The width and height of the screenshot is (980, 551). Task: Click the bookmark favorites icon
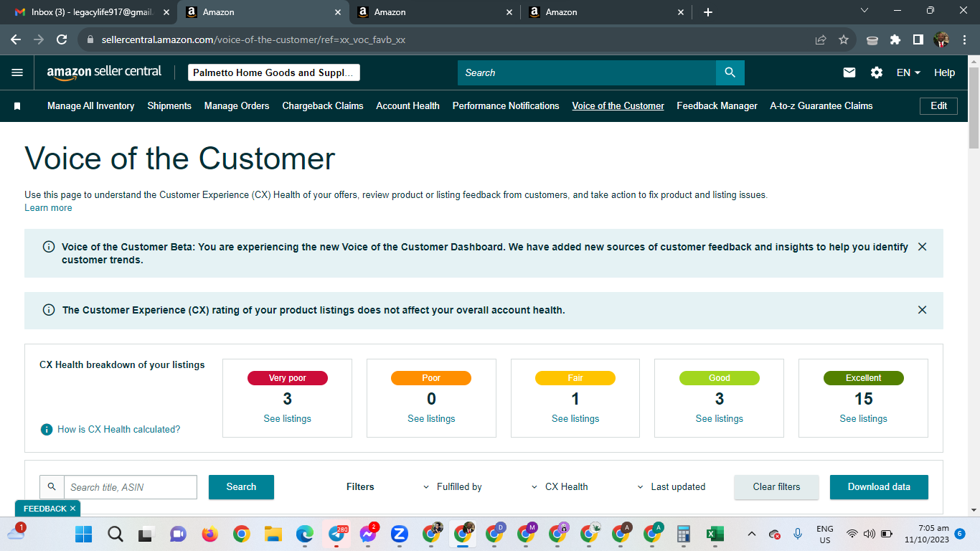point(17,106)
